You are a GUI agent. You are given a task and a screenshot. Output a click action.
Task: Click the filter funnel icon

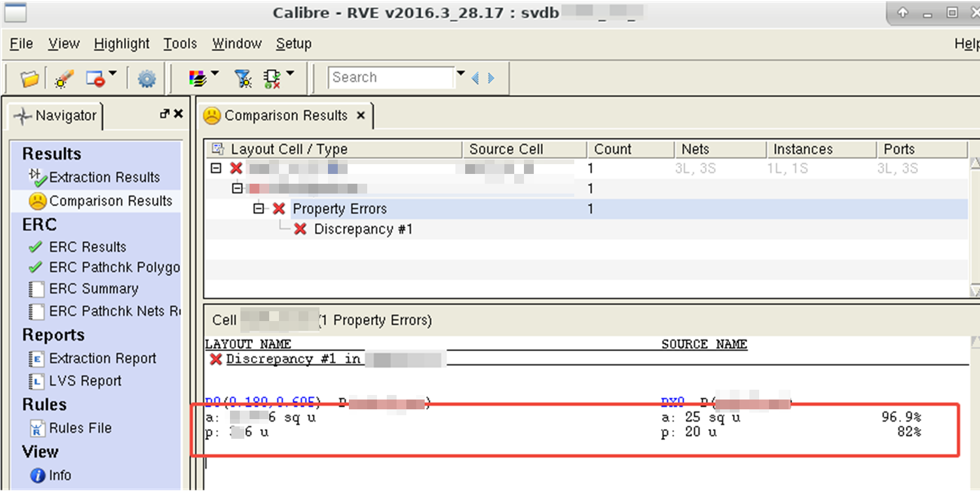tap(243, 79)
